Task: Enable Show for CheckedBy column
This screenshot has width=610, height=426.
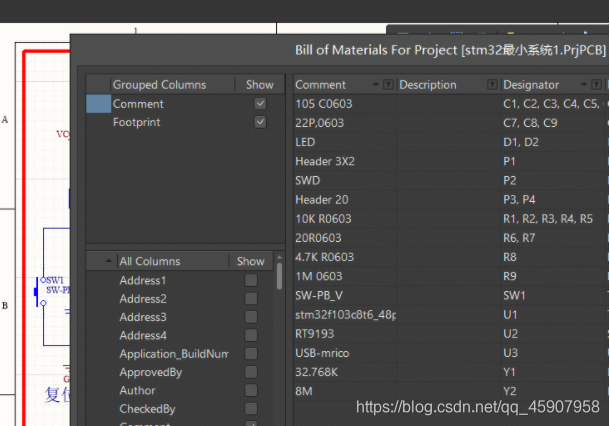Action: (x=251, y=408)
